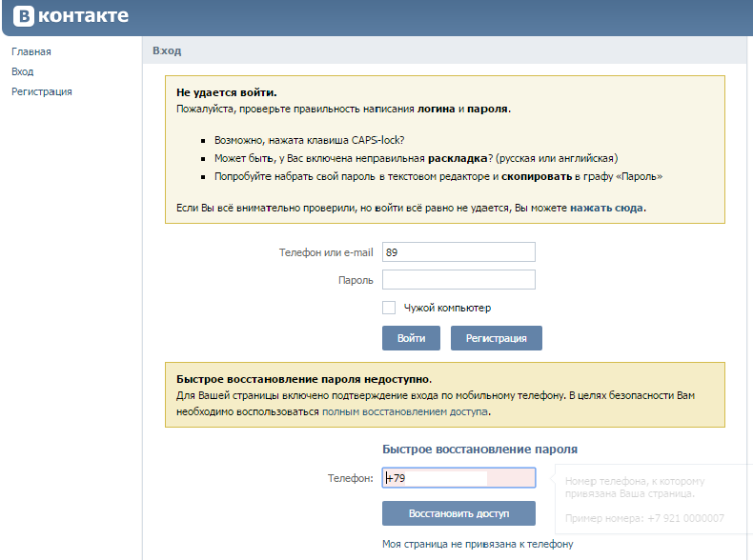Image resolution: width=753 pixels, height=560 pixels.
Task: Click the Пример номера tooltip text
Action: tap(644, 518)
